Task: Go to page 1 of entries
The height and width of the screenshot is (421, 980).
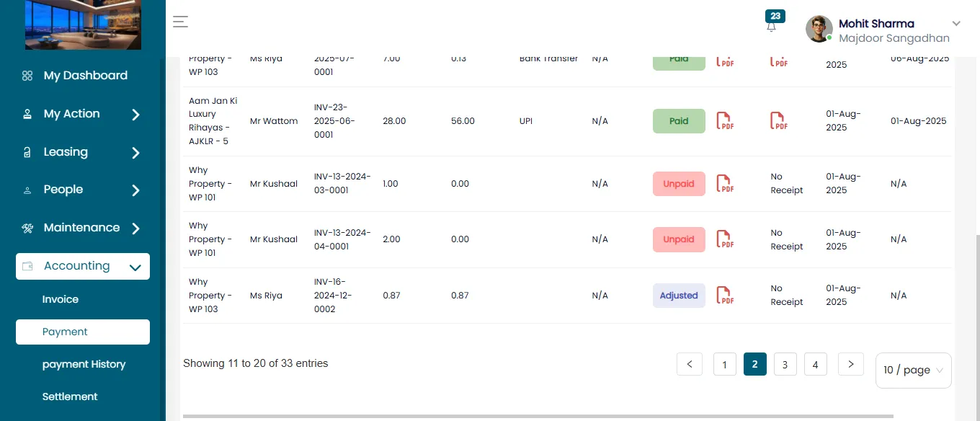Action: click(x=724, y=364)
